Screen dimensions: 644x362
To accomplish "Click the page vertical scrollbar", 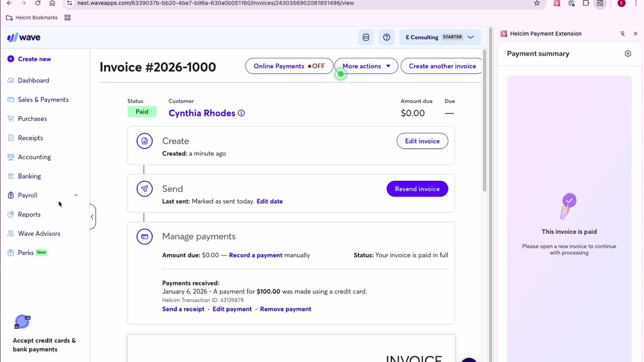I will pyautogui.click(x=485, y=121).
